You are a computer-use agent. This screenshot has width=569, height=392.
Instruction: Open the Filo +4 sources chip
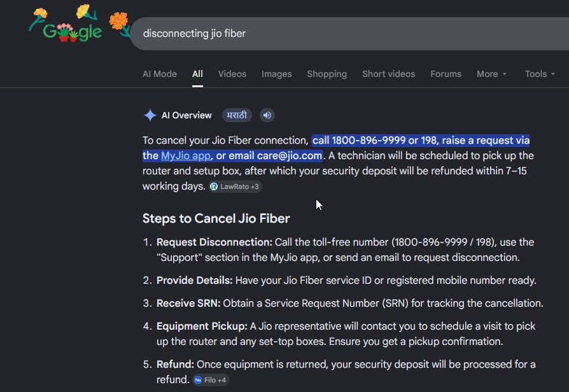point(211,380)
